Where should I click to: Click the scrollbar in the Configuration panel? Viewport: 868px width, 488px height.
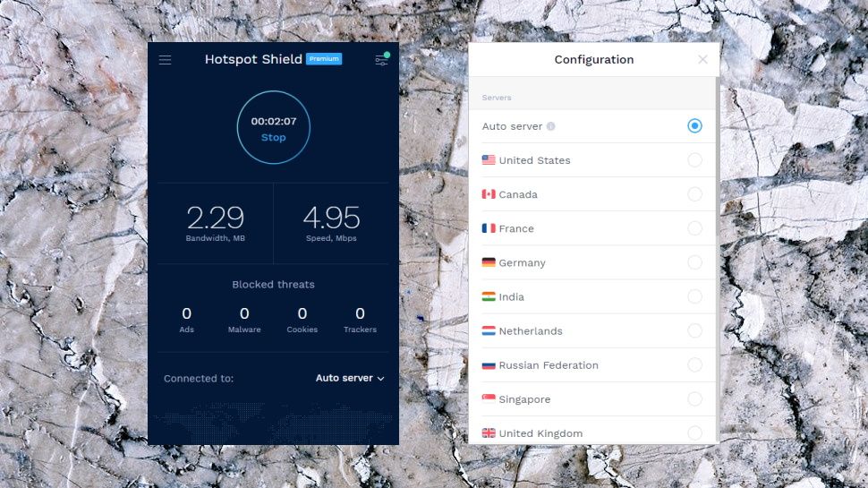point(718,155)
